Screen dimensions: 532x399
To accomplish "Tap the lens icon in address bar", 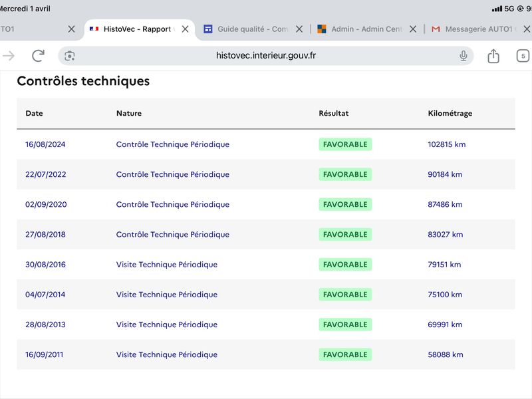I will (70, 56).
